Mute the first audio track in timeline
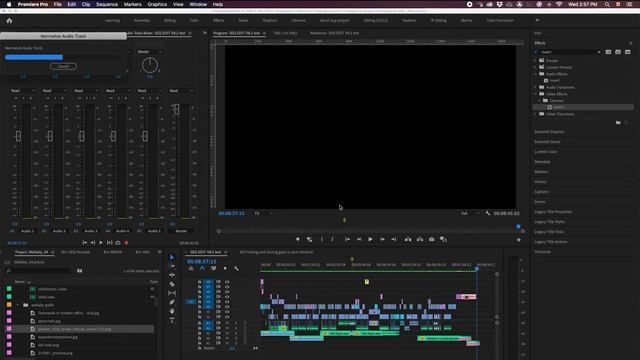 (227, 323)
